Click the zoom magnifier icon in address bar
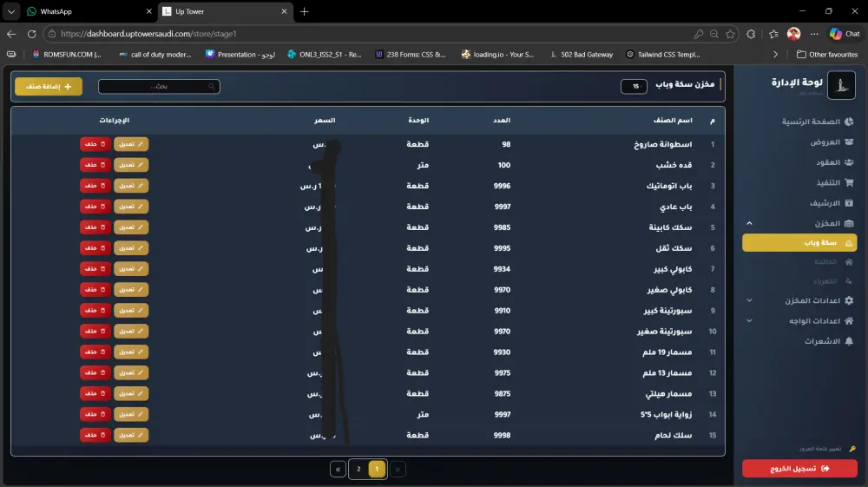Screen dimensions: 868x487 point(714,34)
